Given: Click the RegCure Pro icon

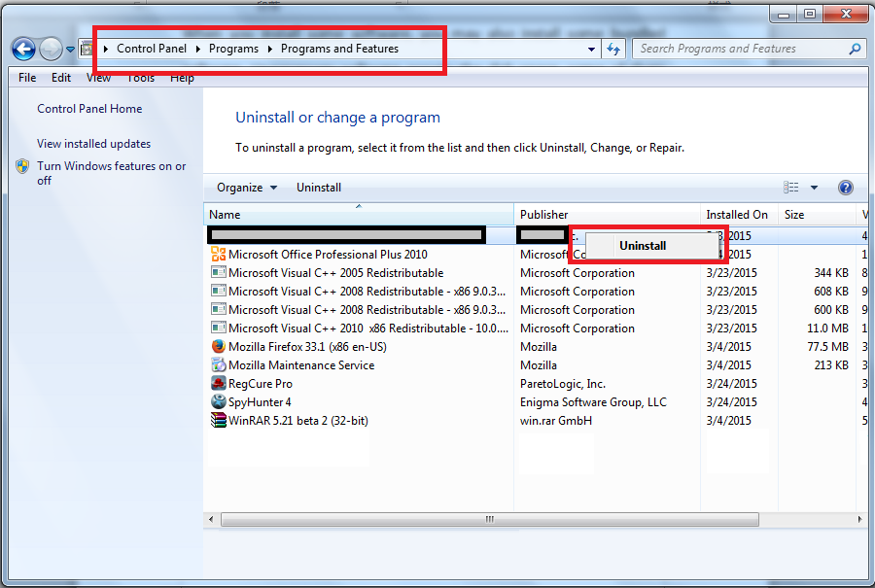Looking at the screenshot, I should (218, 383).
